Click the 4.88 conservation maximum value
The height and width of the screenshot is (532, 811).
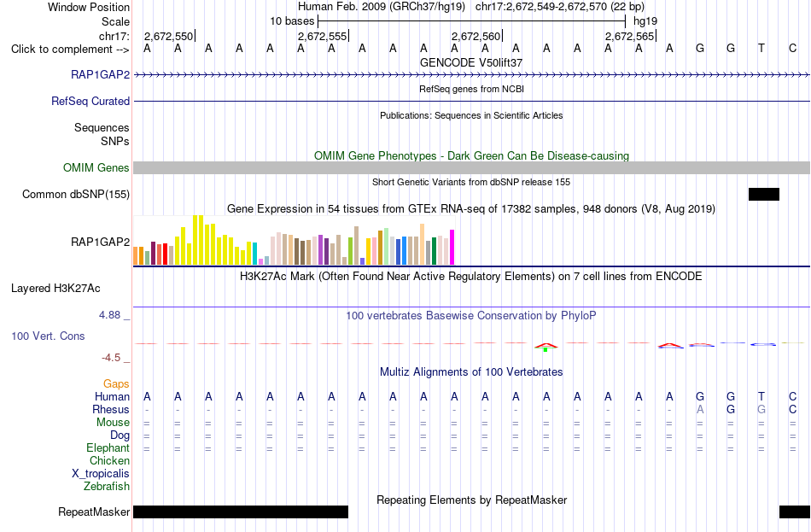[x=109, y=315]
